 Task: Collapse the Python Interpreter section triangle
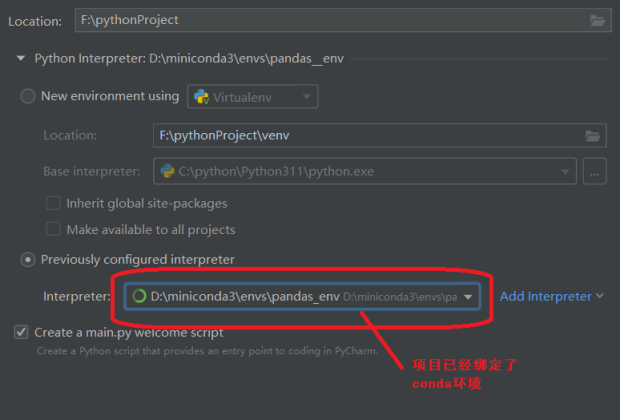(x=20, y=59)
